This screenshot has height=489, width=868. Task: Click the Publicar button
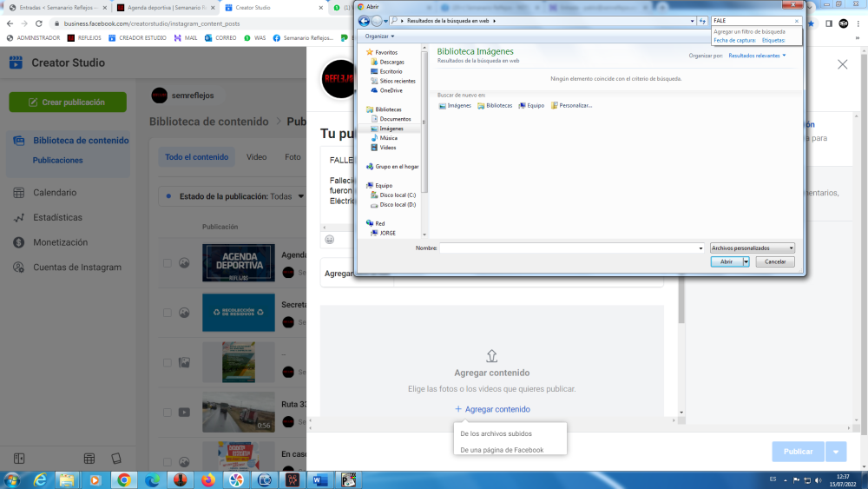tap(798, 452)
